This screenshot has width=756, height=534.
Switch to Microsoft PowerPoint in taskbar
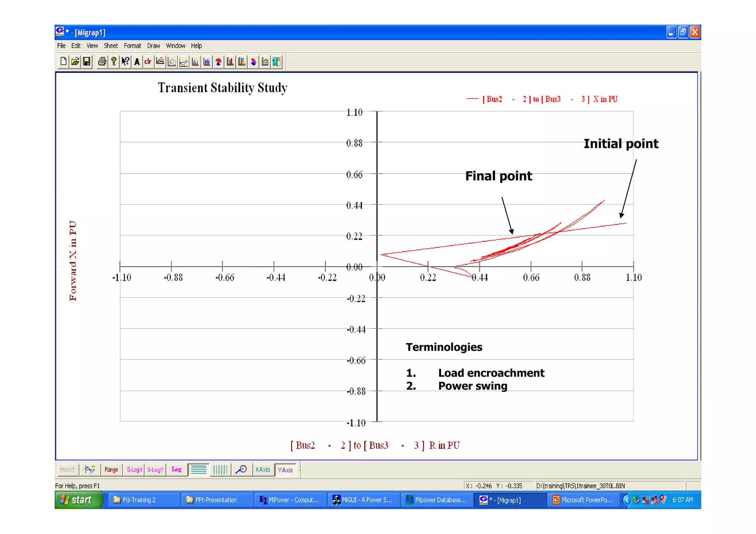tap(583, 500)
